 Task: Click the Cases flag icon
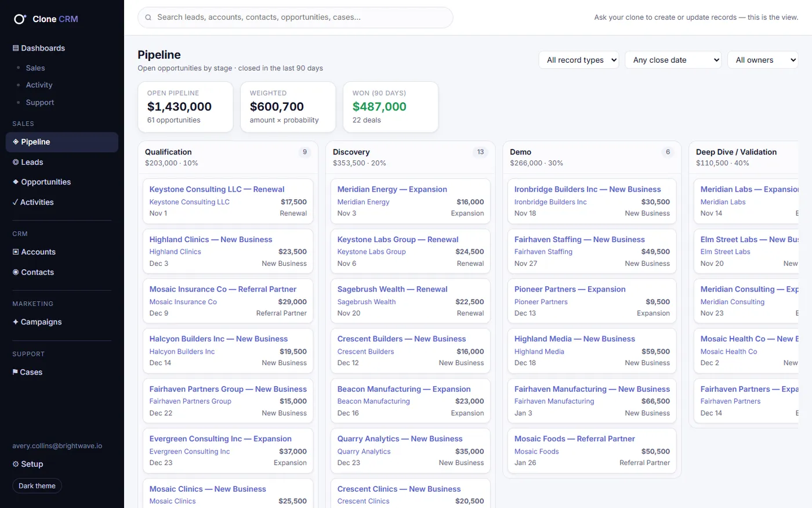[15, 372]
